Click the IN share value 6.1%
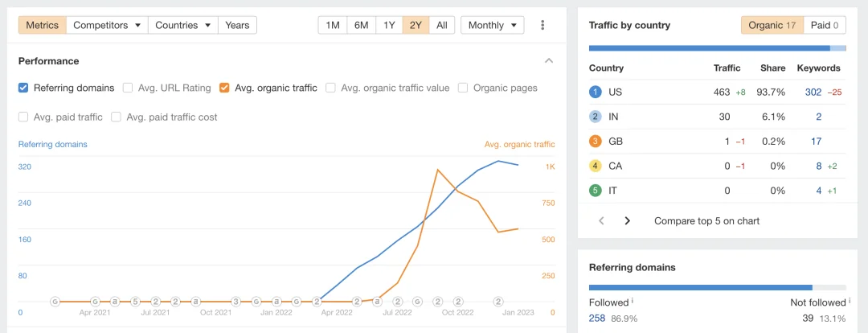 point(774,117)
